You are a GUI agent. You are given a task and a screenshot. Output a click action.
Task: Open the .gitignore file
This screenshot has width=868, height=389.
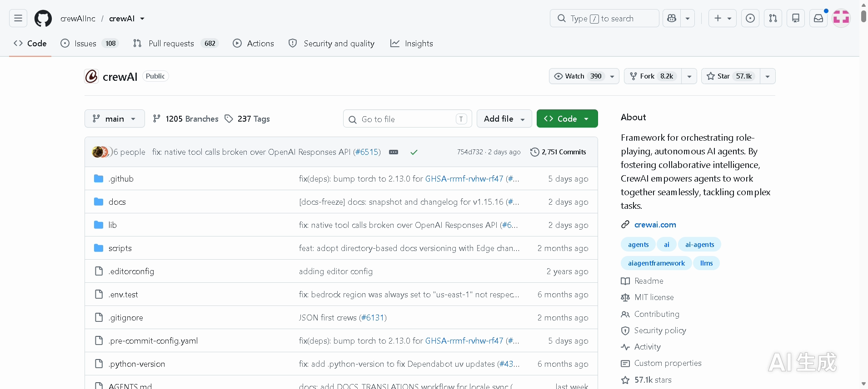coord(125,318)
